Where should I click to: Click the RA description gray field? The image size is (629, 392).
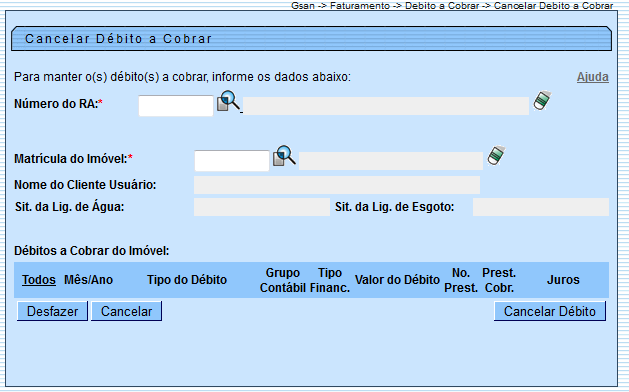(386, 106)
